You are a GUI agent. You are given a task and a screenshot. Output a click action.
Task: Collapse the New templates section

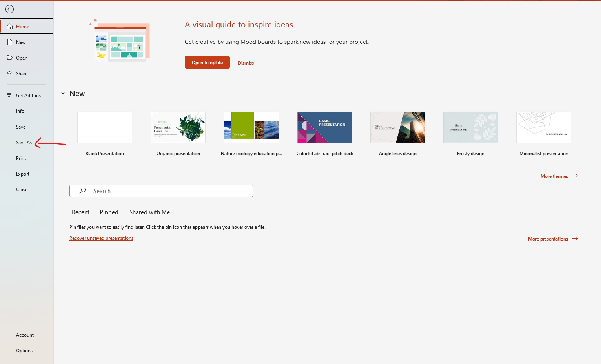(x=63, y=93)
